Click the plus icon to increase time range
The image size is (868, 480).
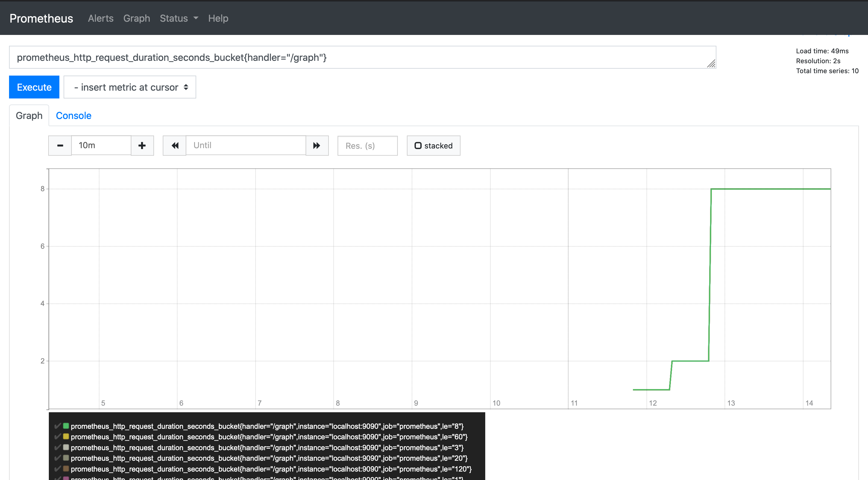coord(142,145)
